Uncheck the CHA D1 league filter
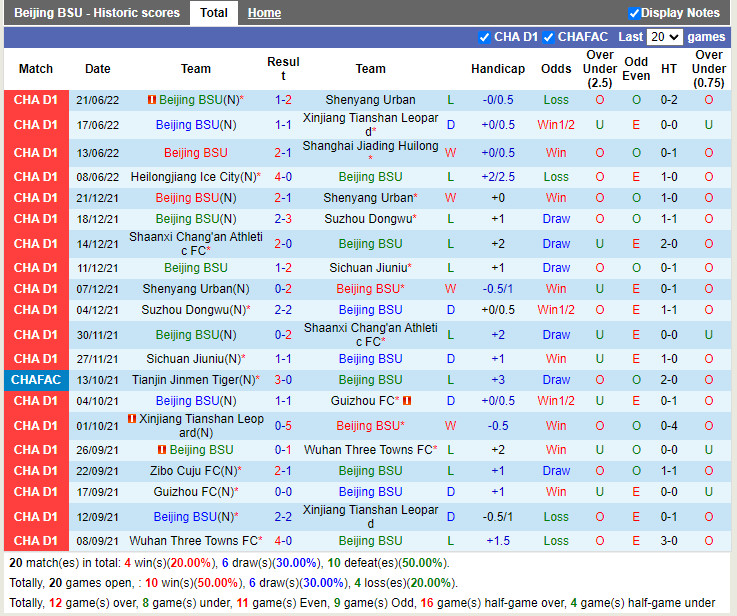This screenshot has width=737, height=616. [485, 37]
